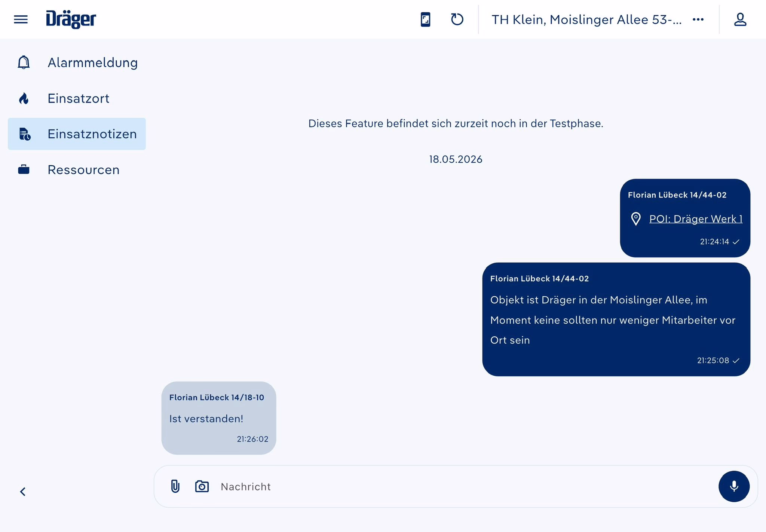Click the timestamp 21:24:14
The image size is (766, 532).
714,242
